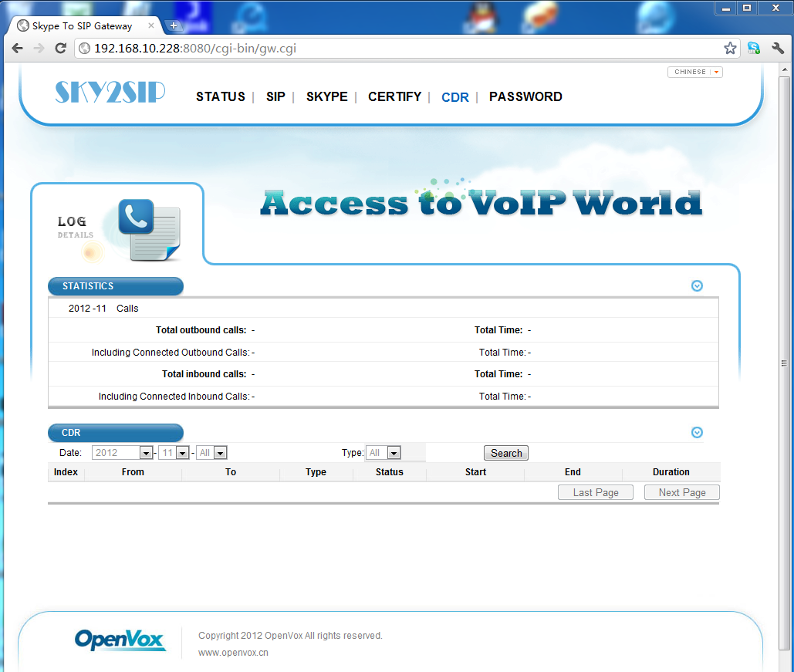The image size is (794, 672).
Task: Click the browser forward arrow
Action: click(39, 48)
